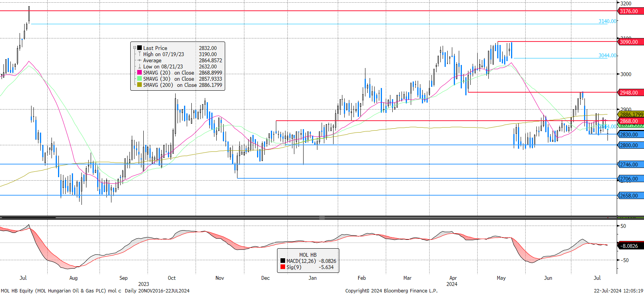Click the red Sig(9) legend swatch
Viewport: 644px width, 294px height.
tap(283, 267)
